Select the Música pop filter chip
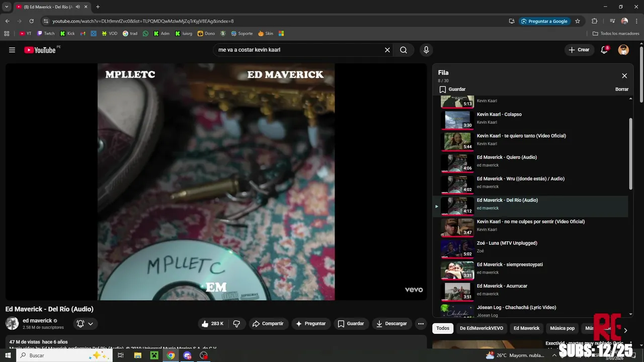Screen dimensions: 644x362 (x=562, y=328)
